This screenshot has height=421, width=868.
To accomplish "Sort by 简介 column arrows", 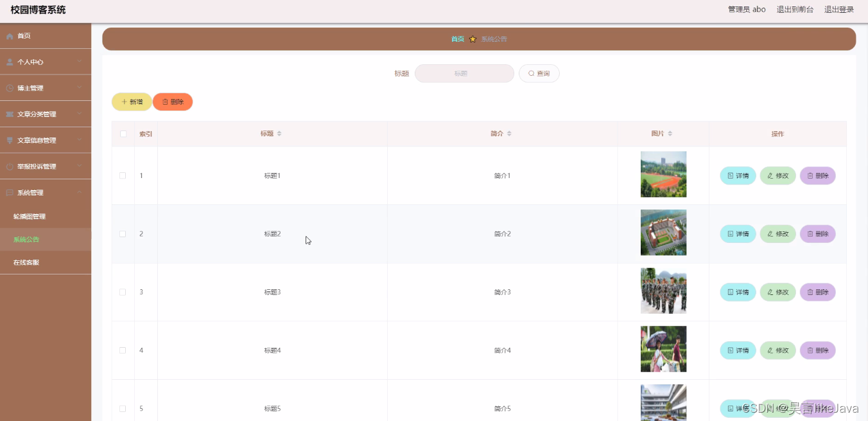I will 509,134.
